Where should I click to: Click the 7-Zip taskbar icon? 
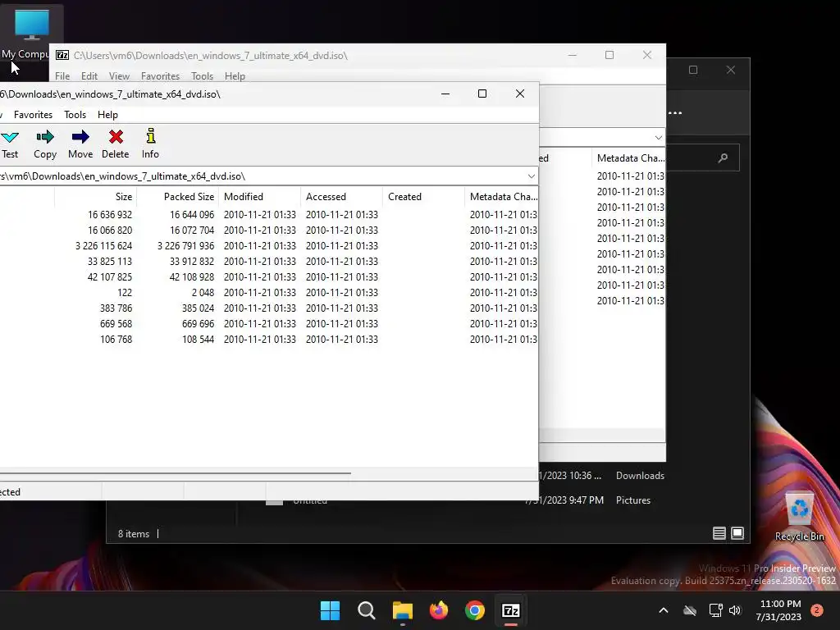tap(511, 610)
